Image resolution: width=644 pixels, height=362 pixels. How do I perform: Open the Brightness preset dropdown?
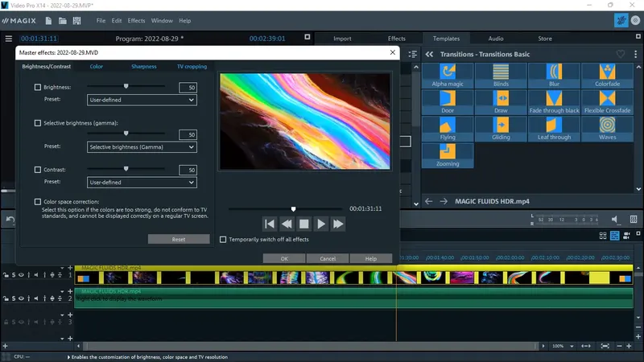[x=142, y=101]
